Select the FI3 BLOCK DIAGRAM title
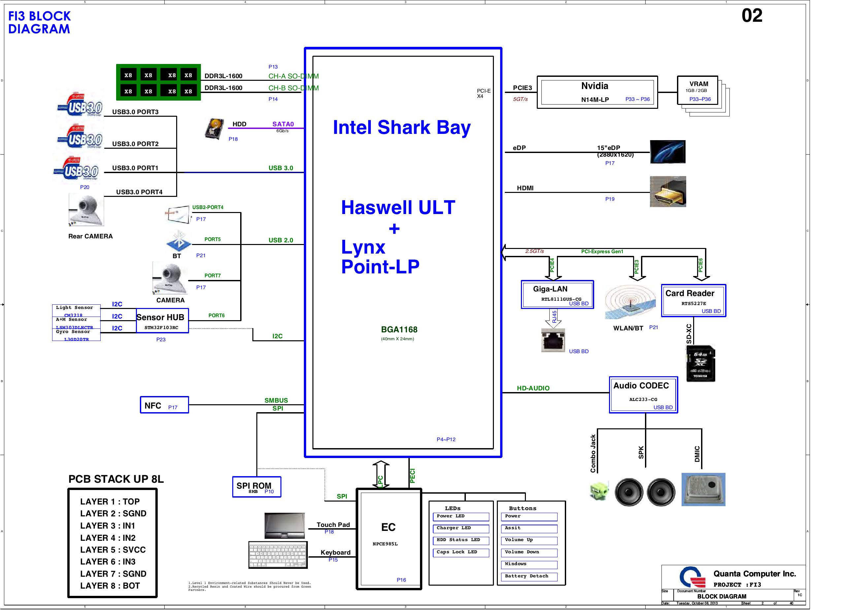This screenshot has width=868, height=613. coord(39,23)
